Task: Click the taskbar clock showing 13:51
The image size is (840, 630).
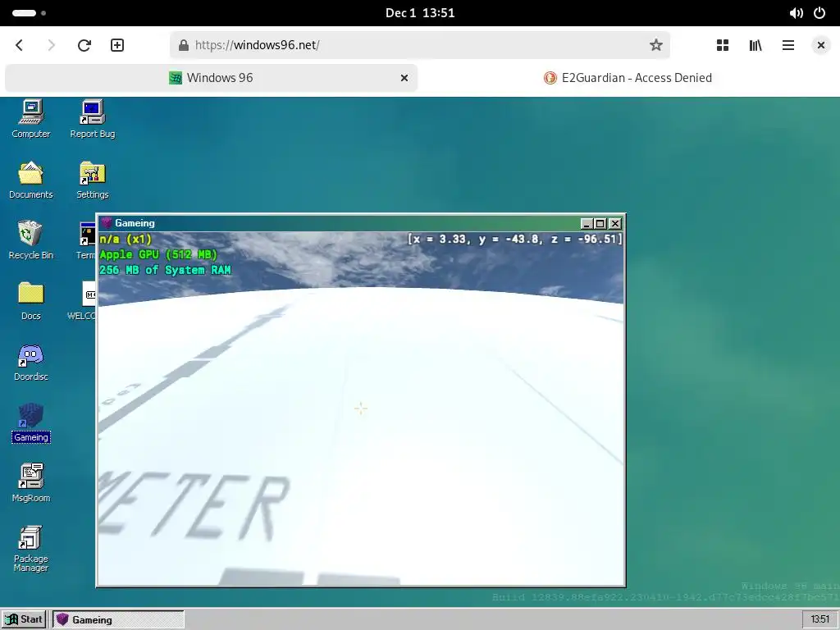Action: click(x=819, y=619)
